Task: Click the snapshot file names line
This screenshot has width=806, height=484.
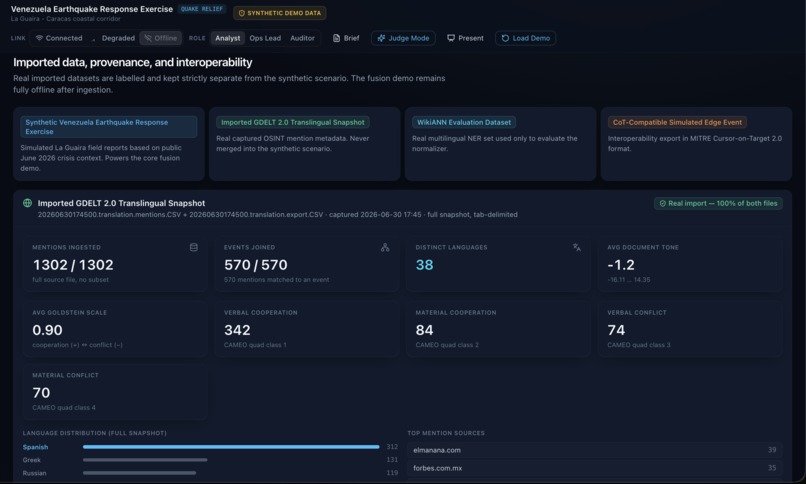Action: click(x=278, y=214)
